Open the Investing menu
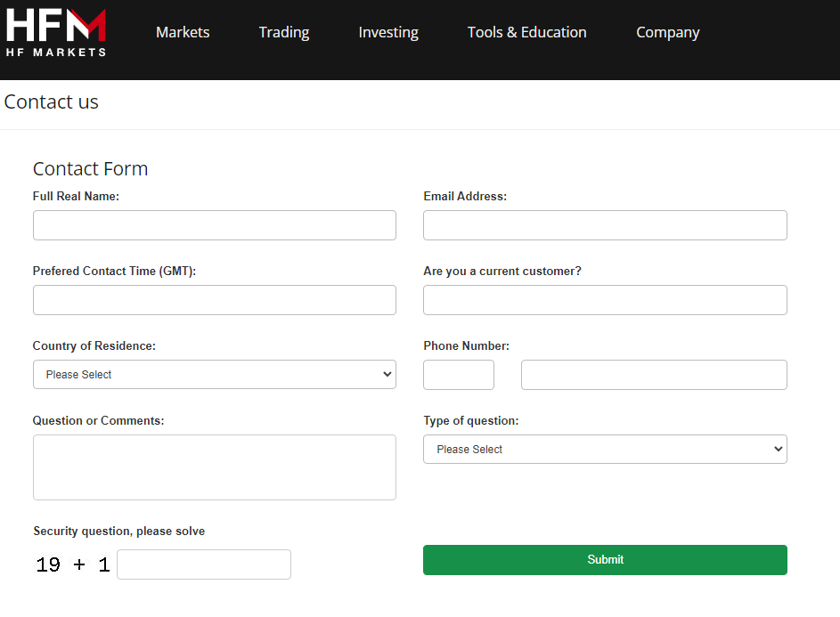Screen dimensions: 840x617 (388, 32)
